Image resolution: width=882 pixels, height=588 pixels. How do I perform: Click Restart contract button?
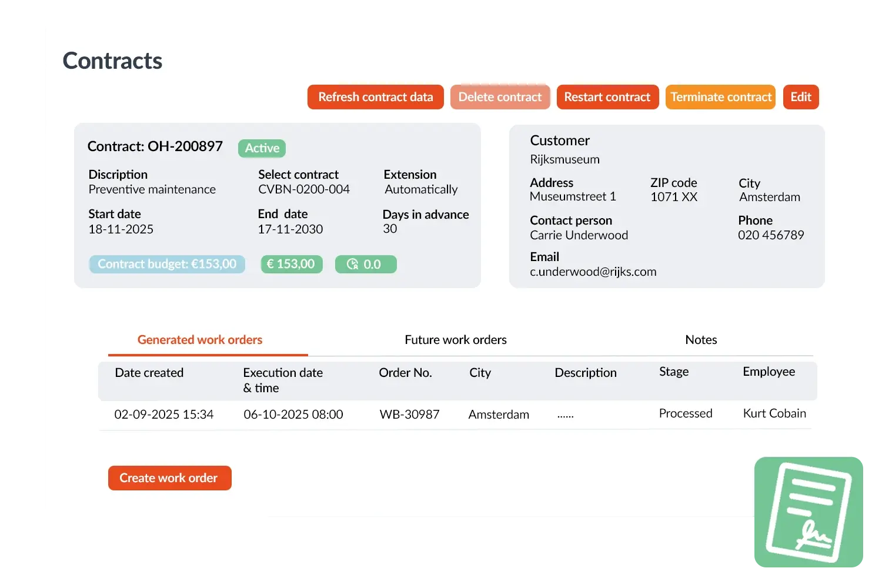[x=607, y=97]
